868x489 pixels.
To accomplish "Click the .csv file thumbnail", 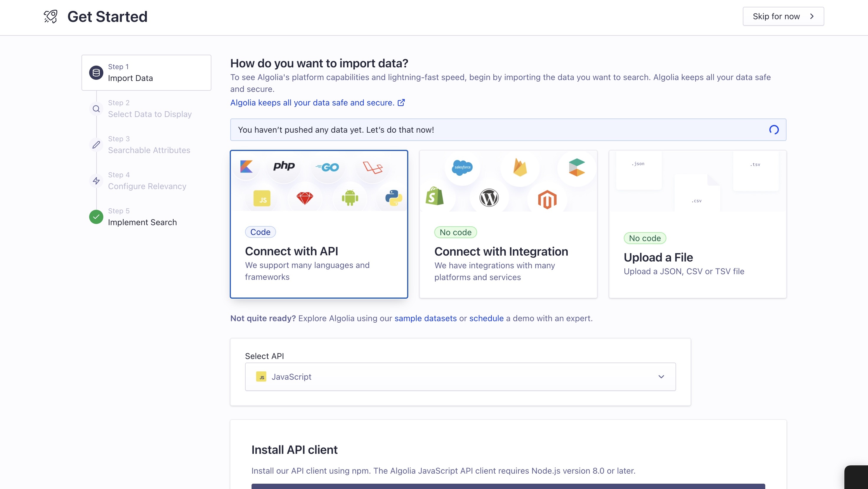I will 697,193.
